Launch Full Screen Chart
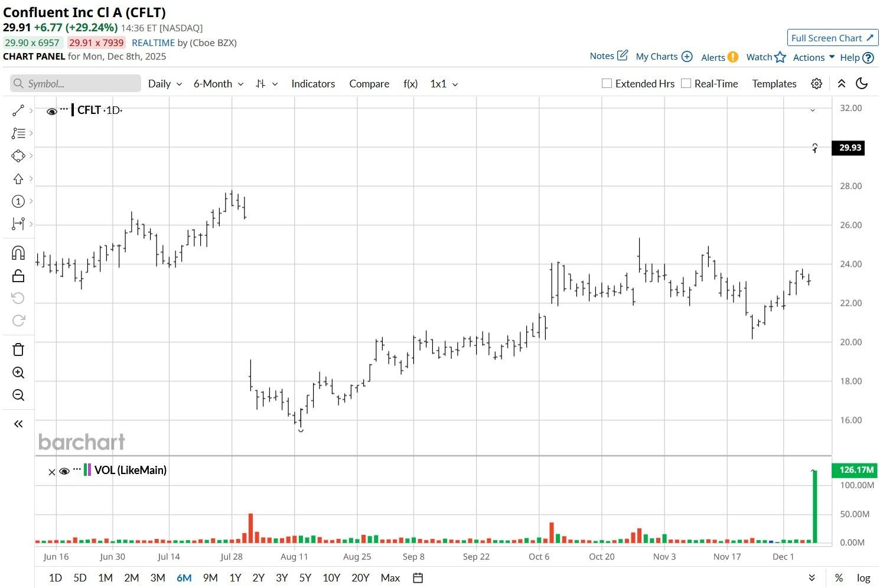Viewport: 883px width, 588px height. (x=832, y=38)
